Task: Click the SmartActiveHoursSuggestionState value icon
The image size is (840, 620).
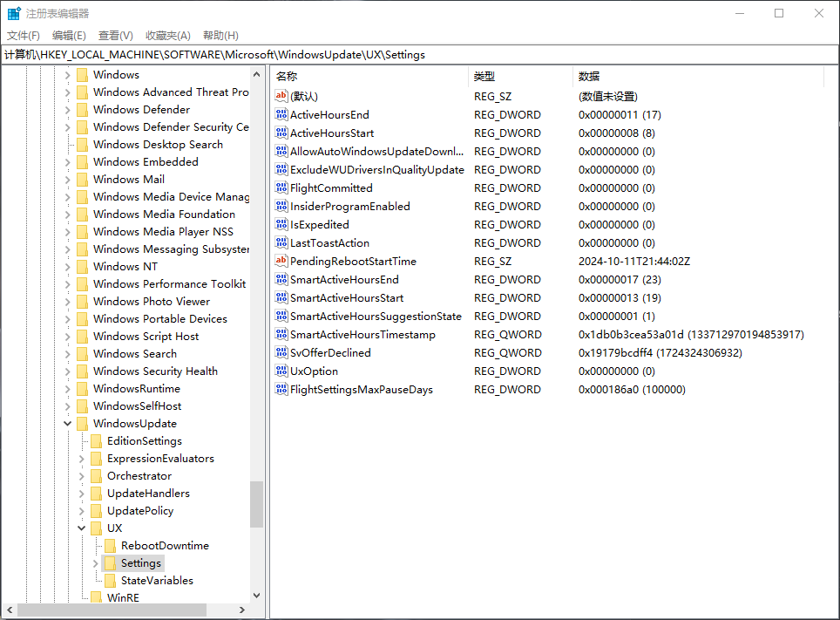Action: (281, 316)
